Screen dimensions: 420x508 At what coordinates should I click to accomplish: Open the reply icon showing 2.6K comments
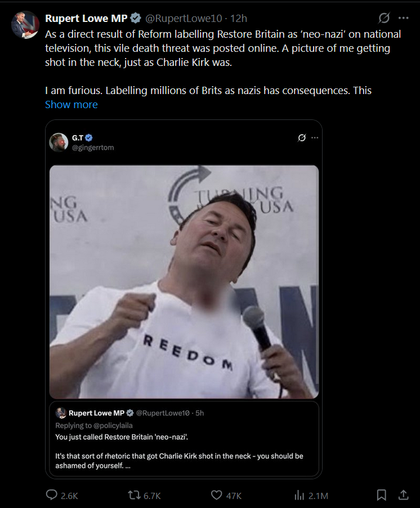(51, 495)
